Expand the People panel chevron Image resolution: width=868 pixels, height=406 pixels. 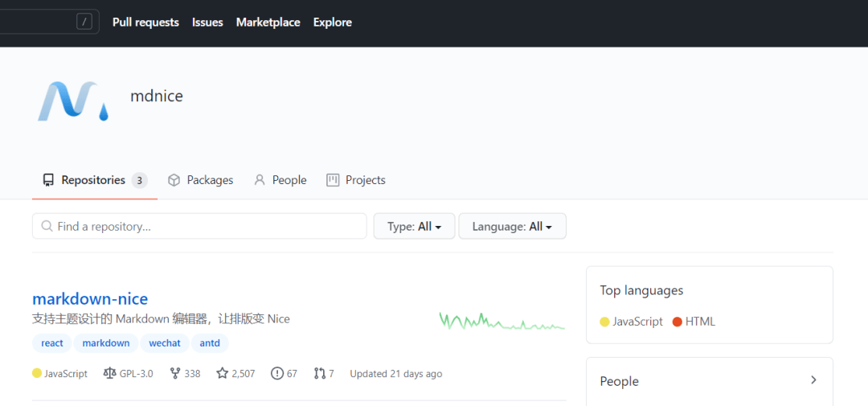pyautogui.click(x=813, y=380)
